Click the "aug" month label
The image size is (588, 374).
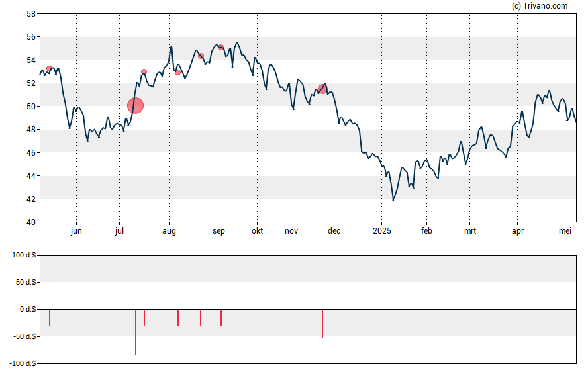169,231
